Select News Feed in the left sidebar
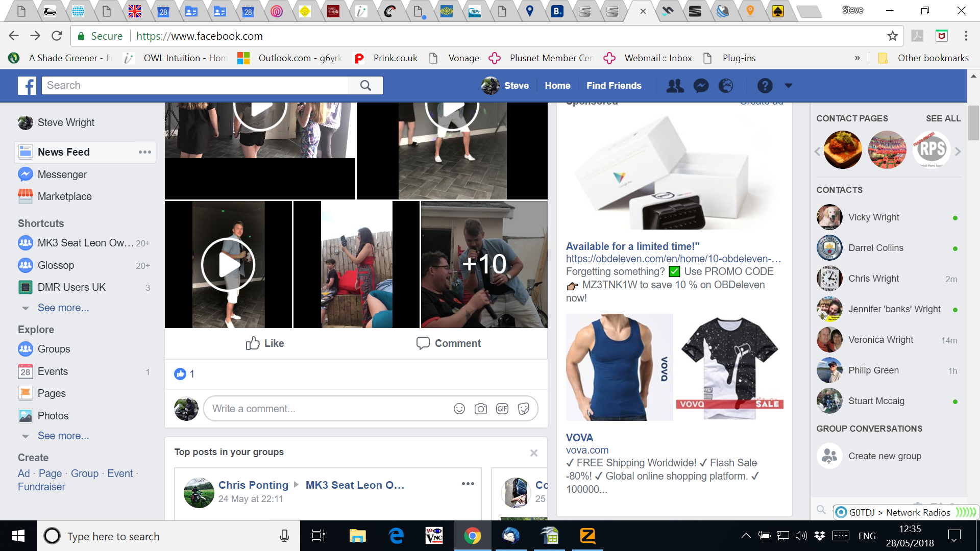 click(64, 152)
